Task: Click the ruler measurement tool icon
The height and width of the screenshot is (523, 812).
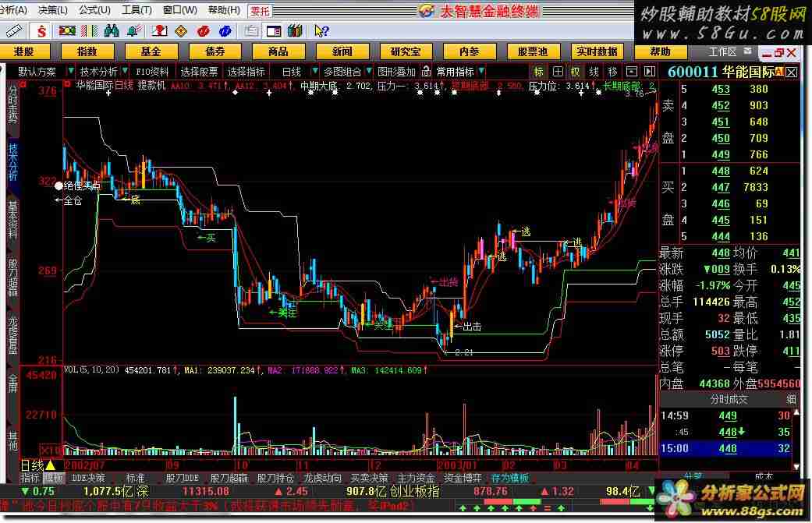Action: [13, 31]
